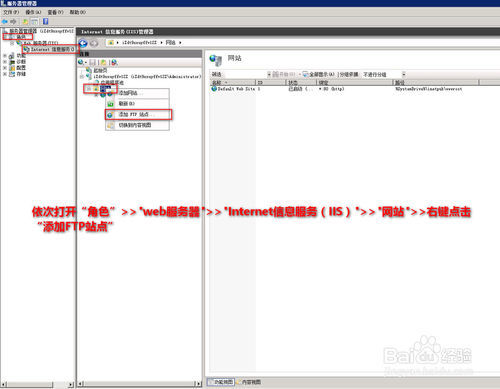This screenshot has height=389, width=500.
Task: Click the Features node icon in left tree
Action: (12, 56)
